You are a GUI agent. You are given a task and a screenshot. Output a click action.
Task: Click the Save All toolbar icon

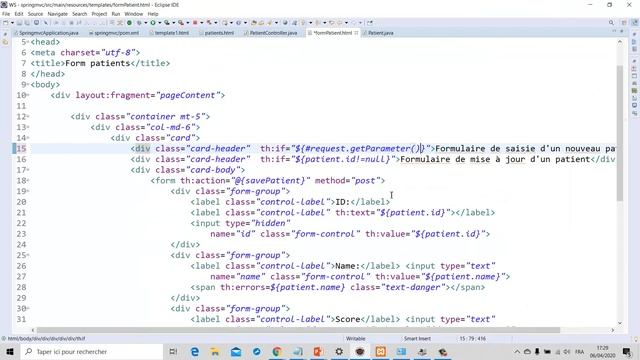pyautogui.click(x=27, y=23)
